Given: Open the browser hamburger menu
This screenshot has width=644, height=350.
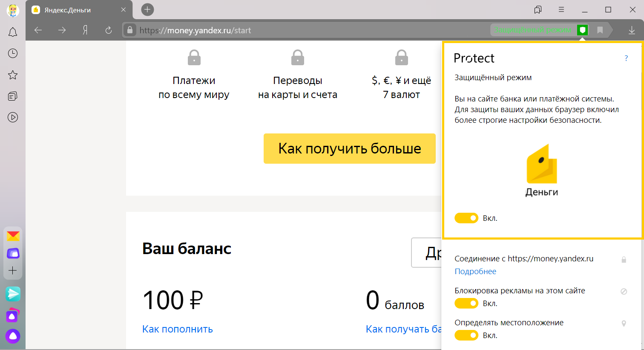Looking at the screenshot, I should tap(561, 9).
